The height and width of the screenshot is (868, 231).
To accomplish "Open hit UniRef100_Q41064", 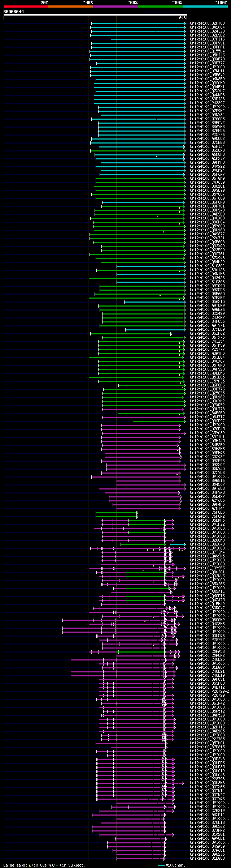I will (x=207, y=27).
